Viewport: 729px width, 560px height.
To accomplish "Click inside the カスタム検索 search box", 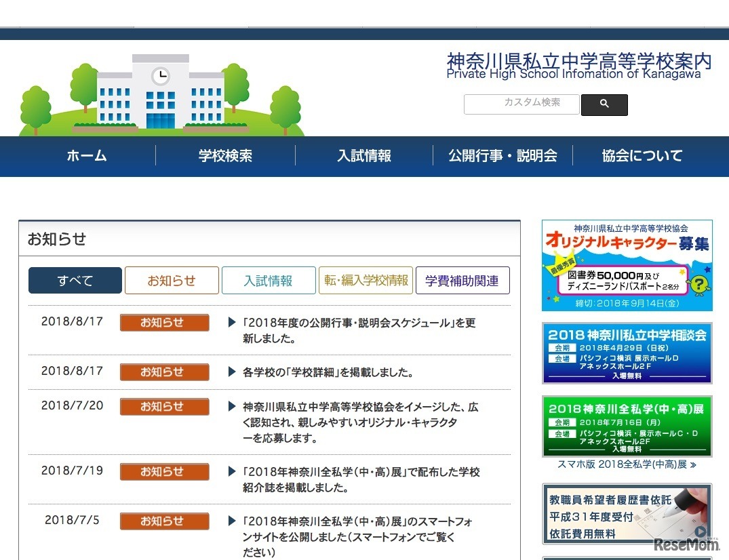I will click(x=521, y=104).
